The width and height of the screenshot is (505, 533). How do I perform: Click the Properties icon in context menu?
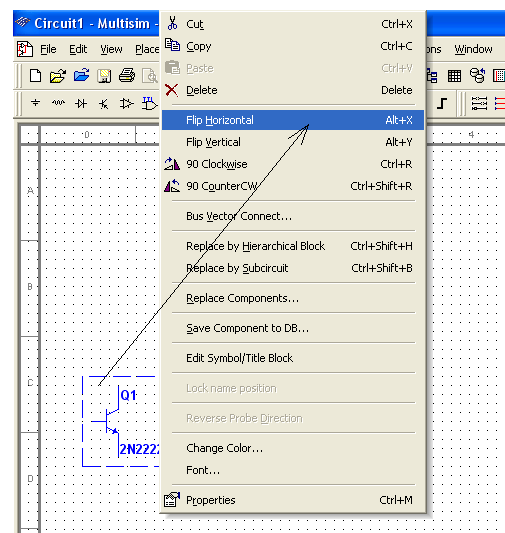coord(172,500)
